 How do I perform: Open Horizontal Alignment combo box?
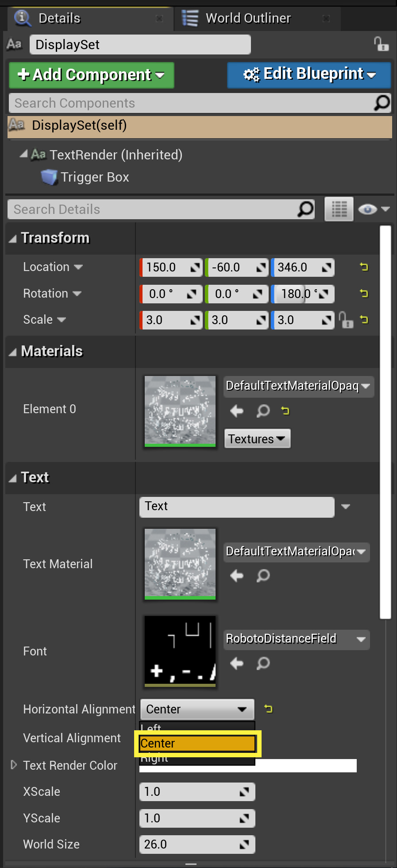click(x=197, y=709)
